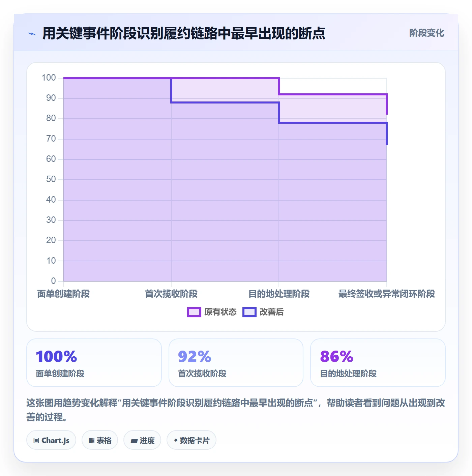Select the 表格 tag
The width and height of the screenshot is (472, 476).
[100, 440]
